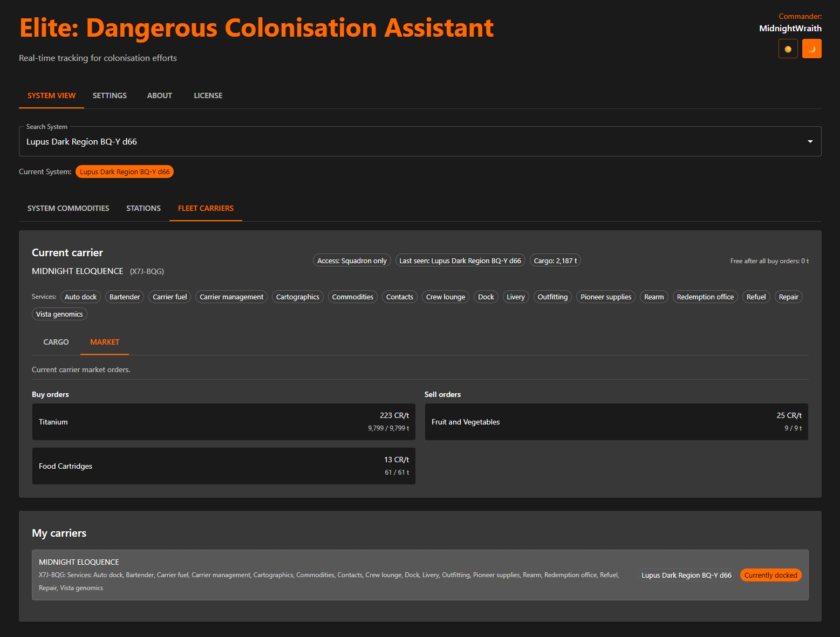
Task: Click the Access: Squadron only badge
Action: click(x=352, y=260)
